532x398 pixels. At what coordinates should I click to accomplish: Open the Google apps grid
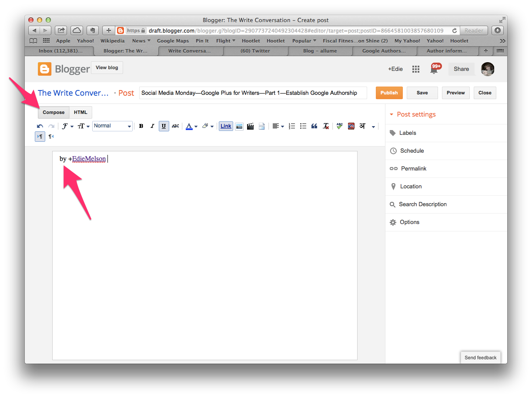(416, 69)
